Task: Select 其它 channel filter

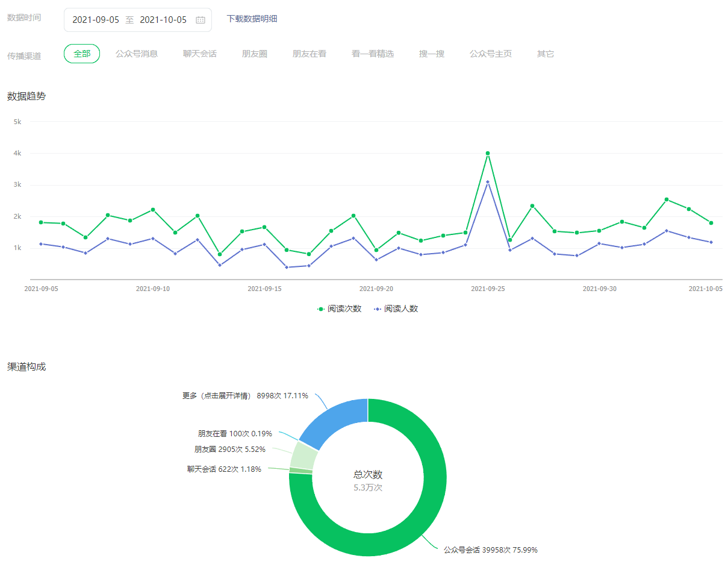Action: pyautogui.click(x=546, y=54)
